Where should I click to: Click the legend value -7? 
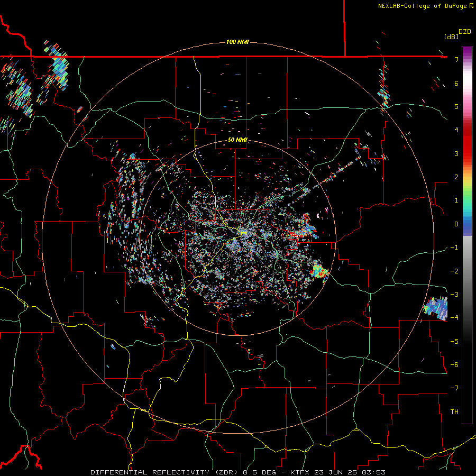coord(454,388)
